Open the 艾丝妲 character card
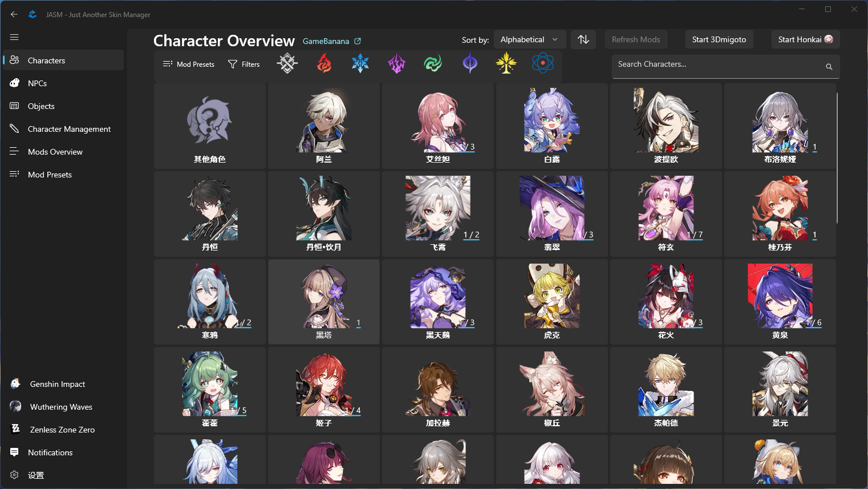Screen dimensions: 868x489 tap(438, 126)
